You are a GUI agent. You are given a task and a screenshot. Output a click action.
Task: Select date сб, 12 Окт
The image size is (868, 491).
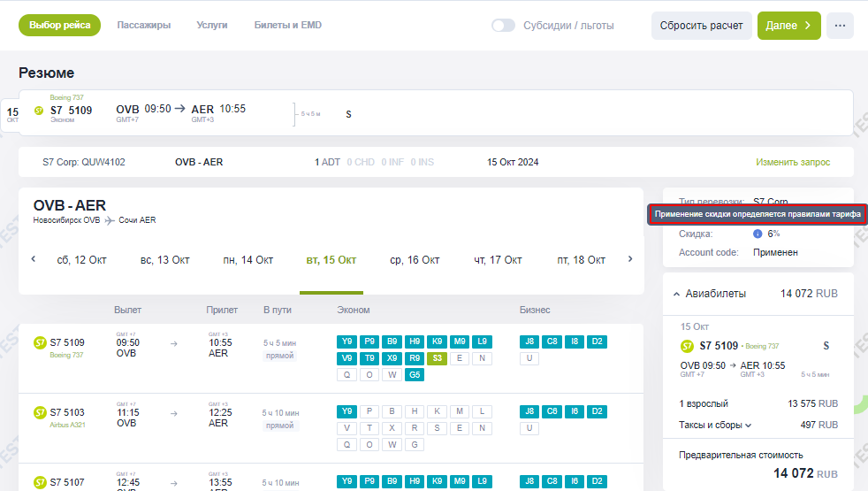coord(81,260)
